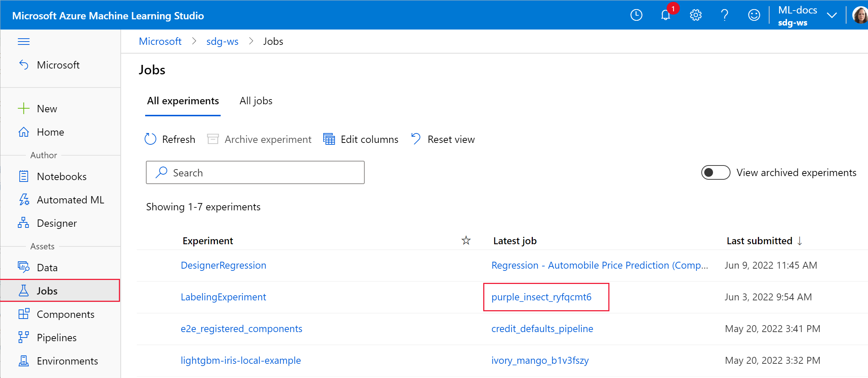Open the help question mark icon
Image resolution: width=868 pixels, height=378 pixels.
(724, 15)
